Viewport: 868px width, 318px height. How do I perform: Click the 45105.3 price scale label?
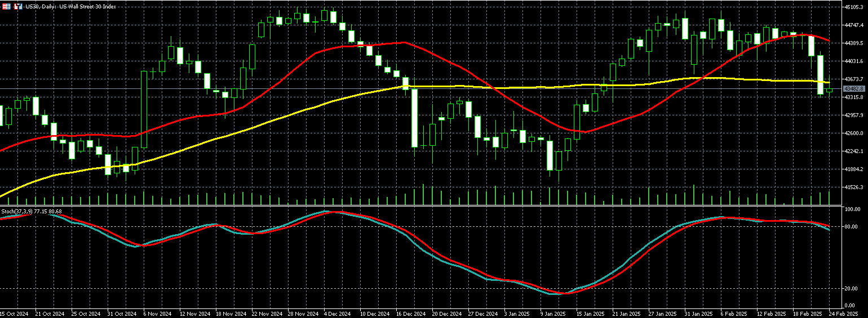point(854,7)
